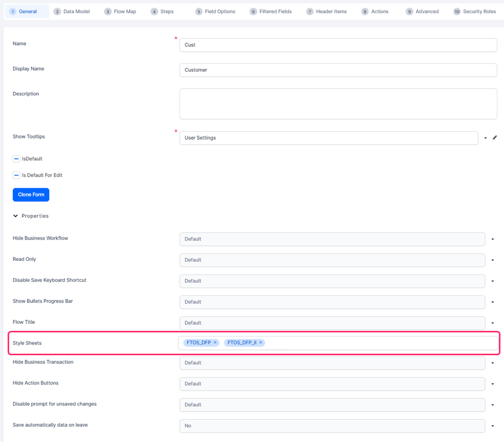Viewport: 504px width, 442px height.
Task: Open the Show Tooltips dropdown arrow
Action: coord(485,138)
